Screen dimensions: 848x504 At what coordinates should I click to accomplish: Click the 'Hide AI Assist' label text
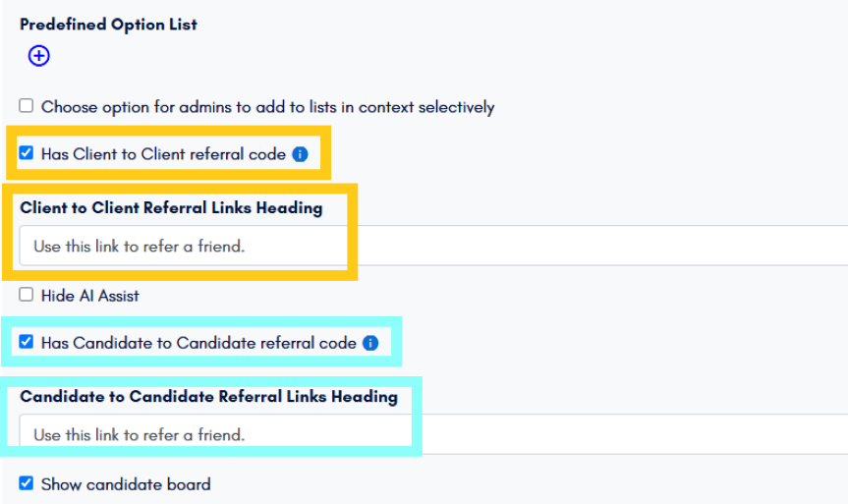coord(90,296)
